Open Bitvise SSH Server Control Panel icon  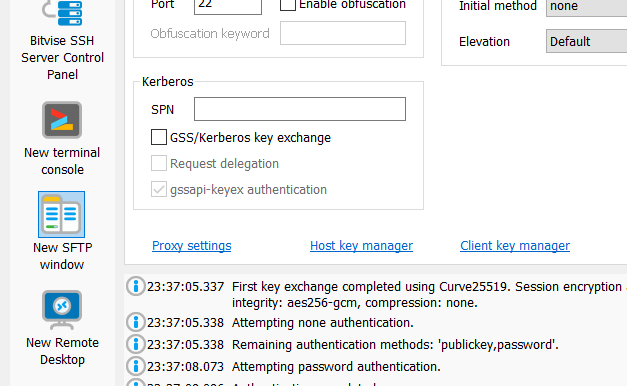[62, 13]
